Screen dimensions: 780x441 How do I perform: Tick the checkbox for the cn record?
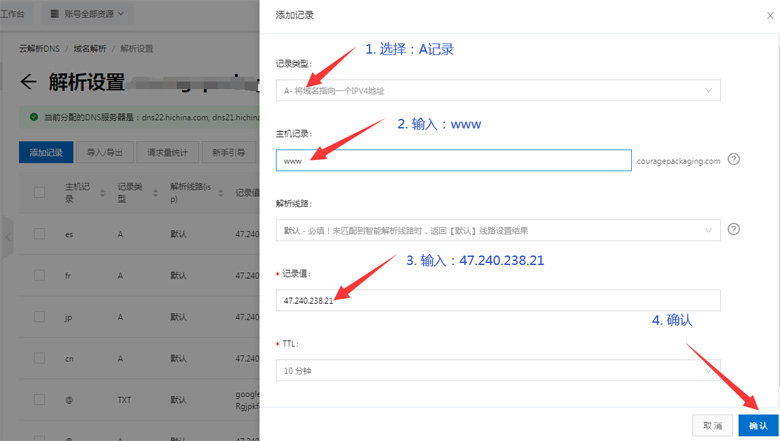(x=40, y=358)
